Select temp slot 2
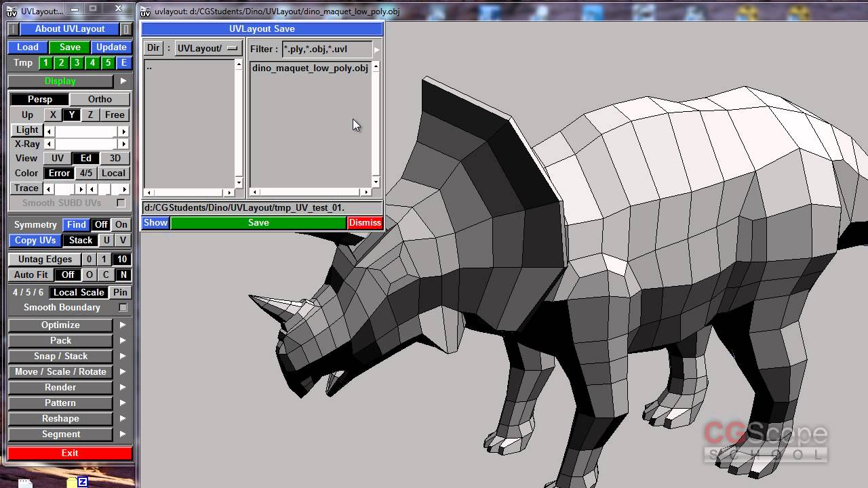The height and width of the screenshot is (488, 868). [61, 63]
